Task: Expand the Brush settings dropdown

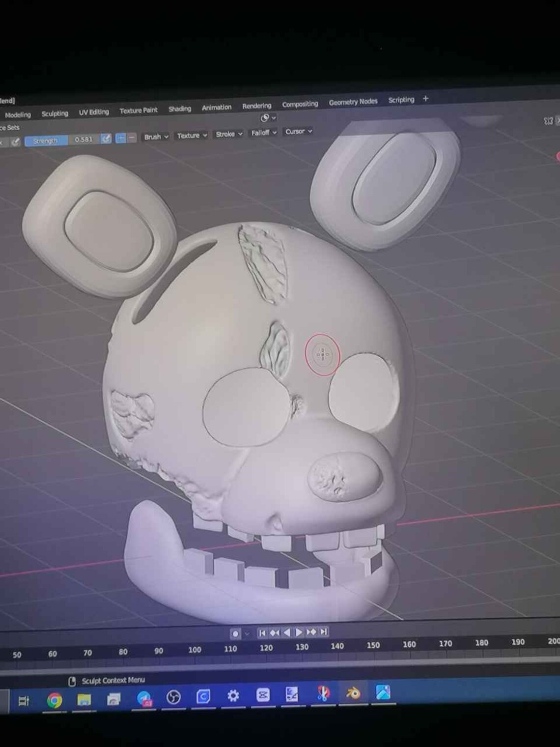Action: (156, 137)
